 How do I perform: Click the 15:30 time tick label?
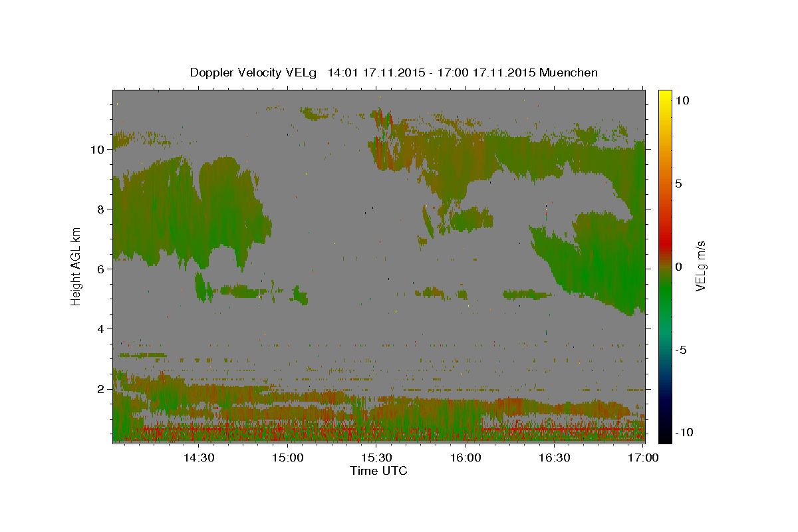[x=376, y=458]
